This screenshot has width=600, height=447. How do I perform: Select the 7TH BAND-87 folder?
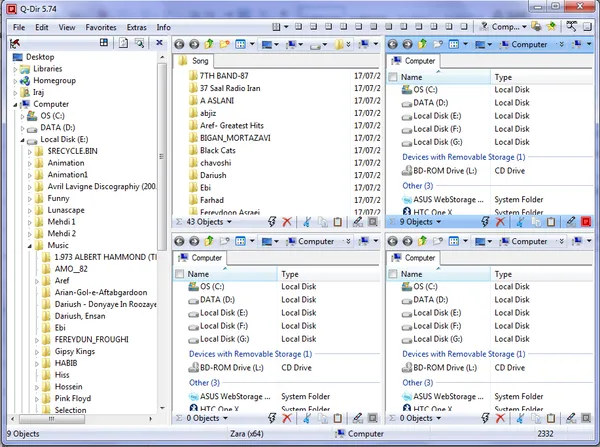[x=224, y=76]
